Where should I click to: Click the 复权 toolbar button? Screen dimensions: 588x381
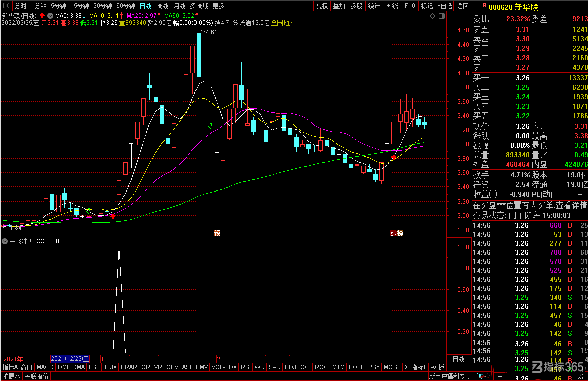[x=322, y=6]
